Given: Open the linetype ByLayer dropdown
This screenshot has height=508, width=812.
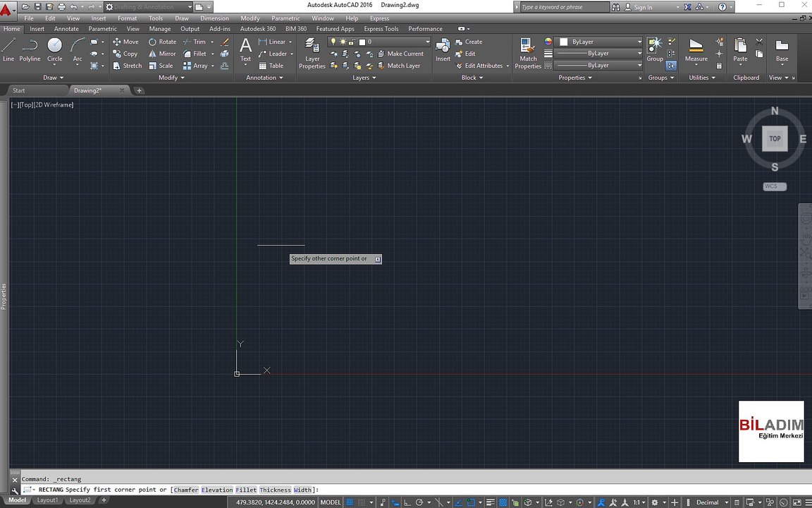Looking at the screenshot, I should (x=598, y=66).
